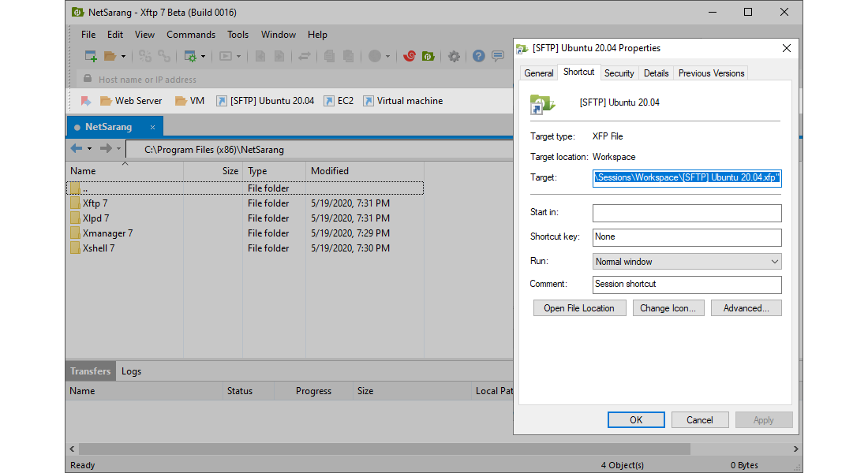Open Help via blue question mark icon
Image resolution: width=868 pixels, height=473 pixels.
tap(479, 56)
